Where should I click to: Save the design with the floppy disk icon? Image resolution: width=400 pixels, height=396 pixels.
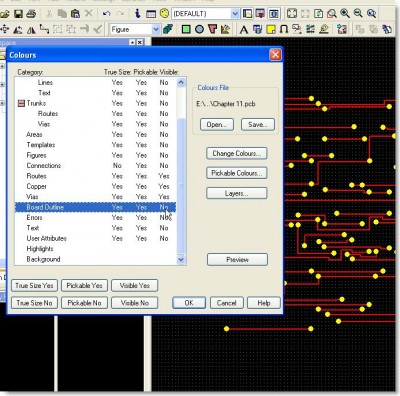[x=18, y=14]
